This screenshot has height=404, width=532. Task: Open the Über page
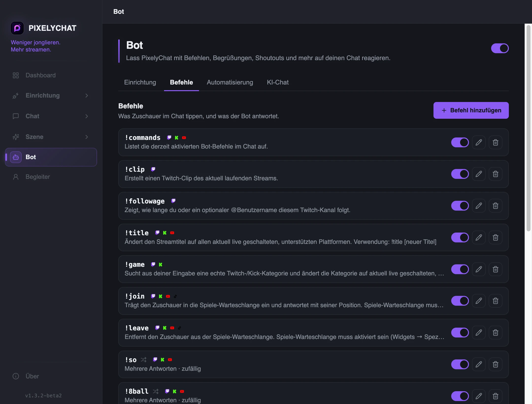(x=51, y=376)
